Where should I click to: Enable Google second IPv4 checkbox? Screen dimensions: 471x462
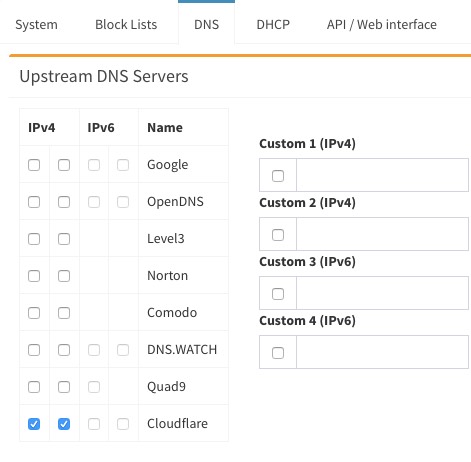click(x=64, y=165)
